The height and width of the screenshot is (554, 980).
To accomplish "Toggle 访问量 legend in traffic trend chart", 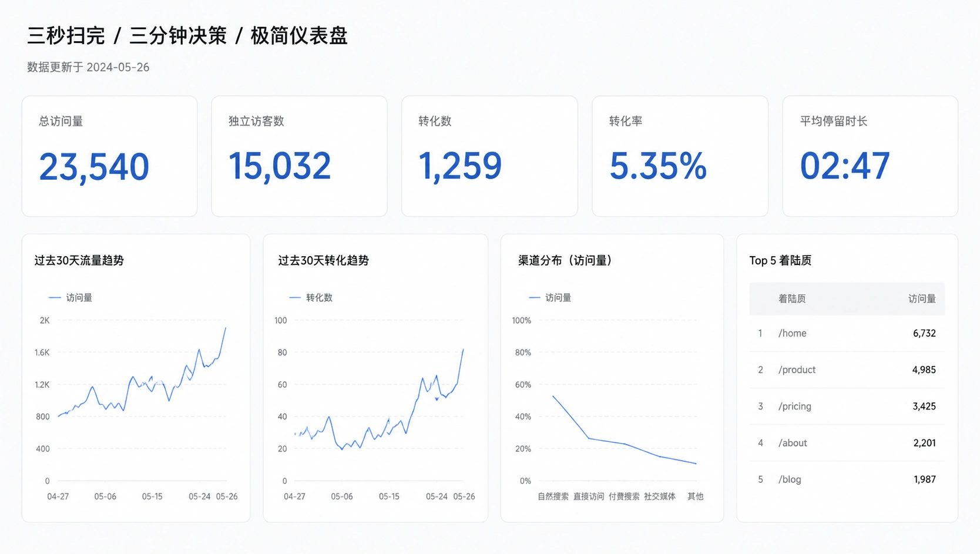I will point(71,298).
